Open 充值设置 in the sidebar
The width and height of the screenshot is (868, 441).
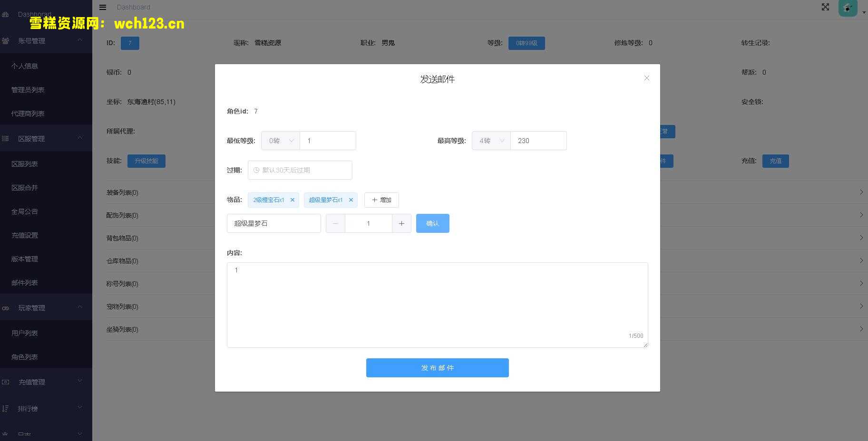pyautogui.click(x=46, y=235)
